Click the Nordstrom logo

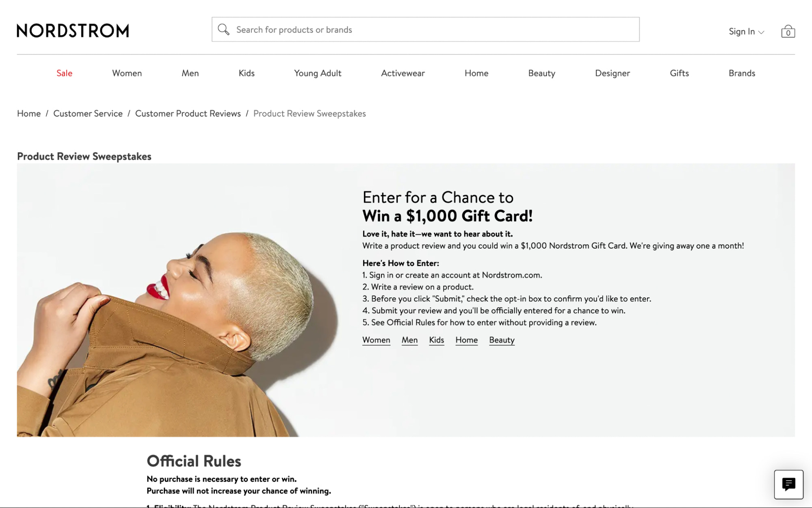click(x=73, y=30)
